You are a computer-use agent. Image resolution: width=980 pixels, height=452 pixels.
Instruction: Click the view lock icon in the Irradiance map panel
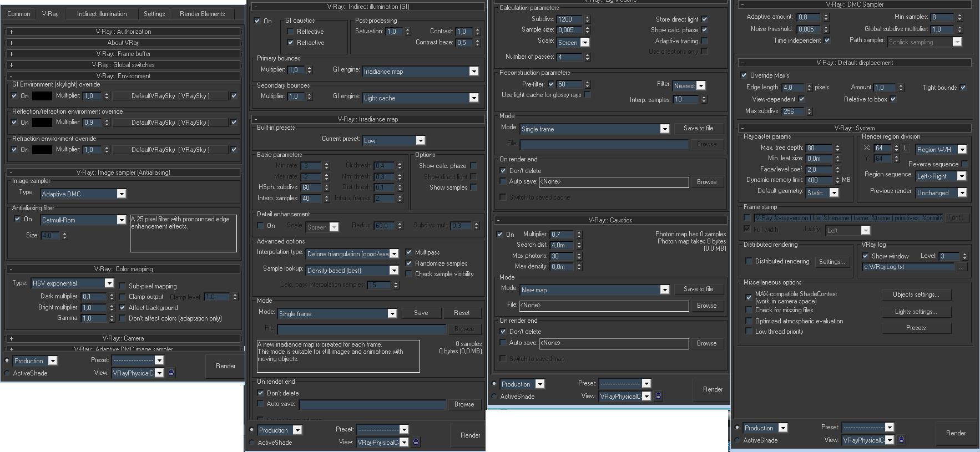(x=416, y=442)
